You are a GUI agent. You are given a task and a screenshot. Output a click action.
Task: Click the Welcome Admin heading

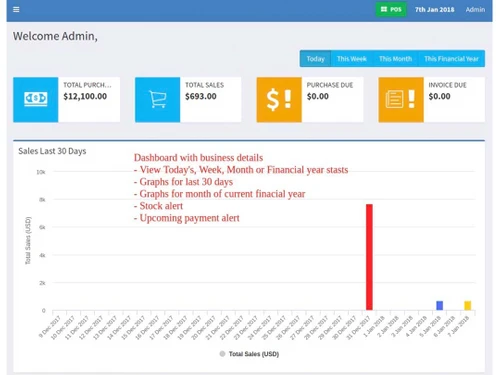55,36
